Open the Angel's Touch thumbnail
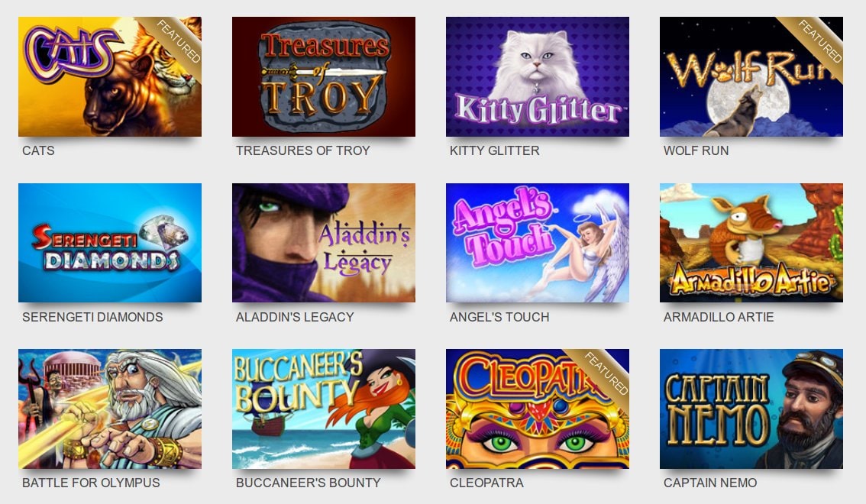Screen dimensions: 866x504 coord(538,243)
